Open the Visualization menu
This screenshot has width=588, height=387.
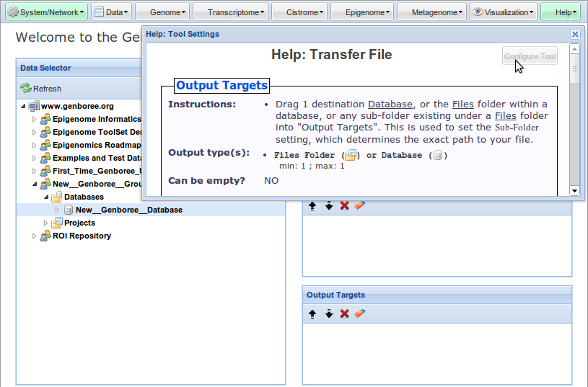click(x=505, y=12)
